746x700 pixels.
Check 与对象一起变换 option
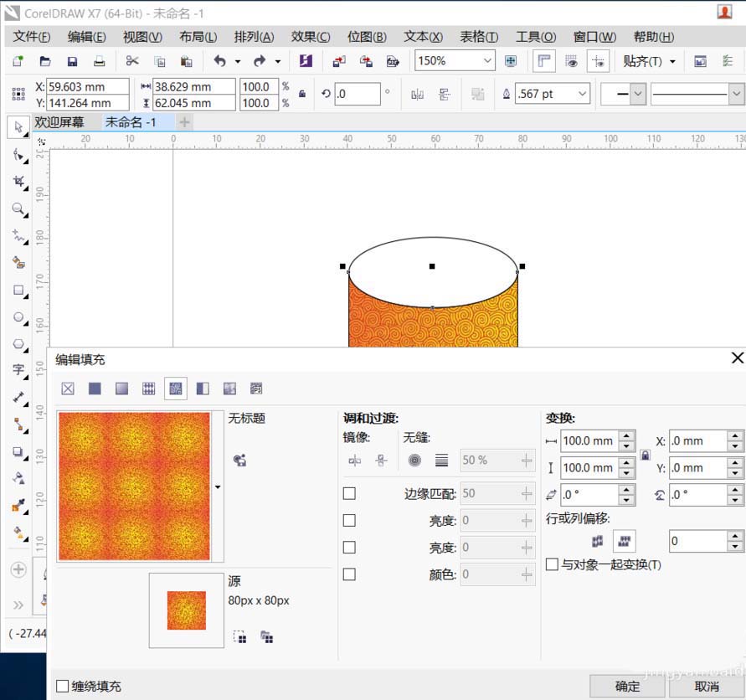coord(552,564)
